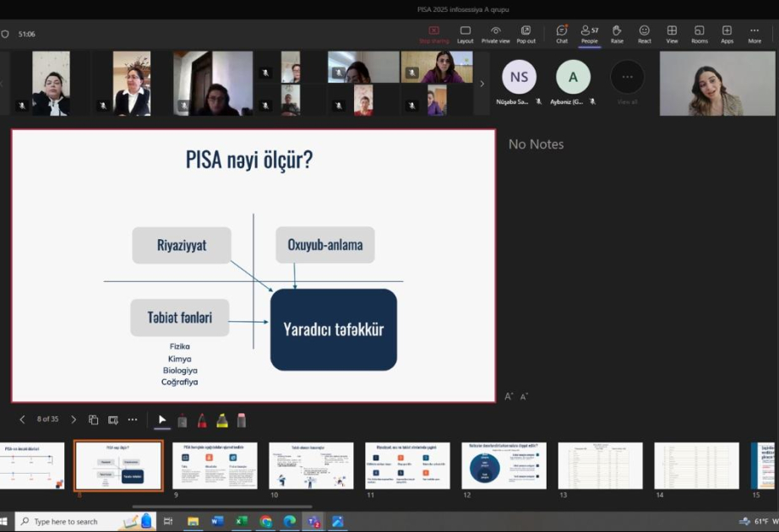Screen dimensions: 779x532
Task: Click the thumbnail strip horizontal scrollbar
Action: 222,507
